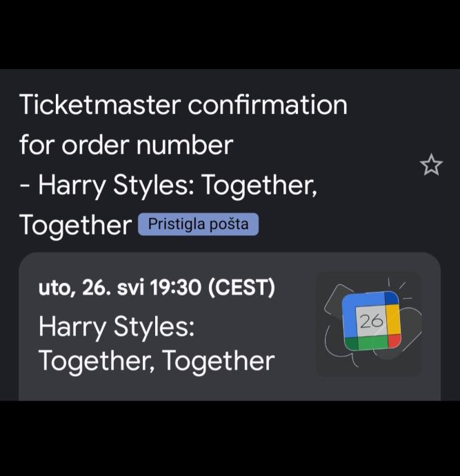Tap the '- Harry Styles: Together,' subject line
Image resolution: width=460 pixels, height=476 pixels.
[168, 186]
